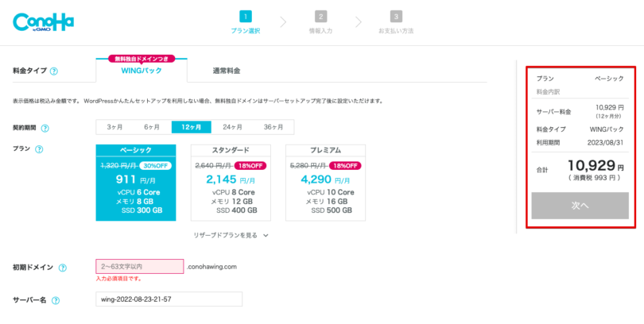Click step 1 プラン選択 indicator
Screen dimensions: 644x324
pos(246,16)
